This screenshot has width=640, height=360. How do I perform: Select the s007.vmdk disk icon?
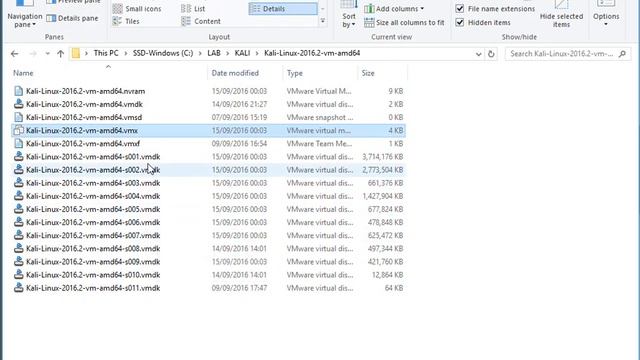tap(18, 236)
